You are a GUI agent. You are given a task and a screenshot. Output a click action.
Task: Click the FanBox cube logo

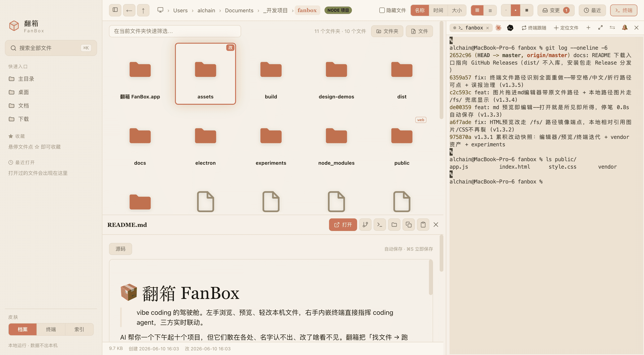tap(14, 26)
